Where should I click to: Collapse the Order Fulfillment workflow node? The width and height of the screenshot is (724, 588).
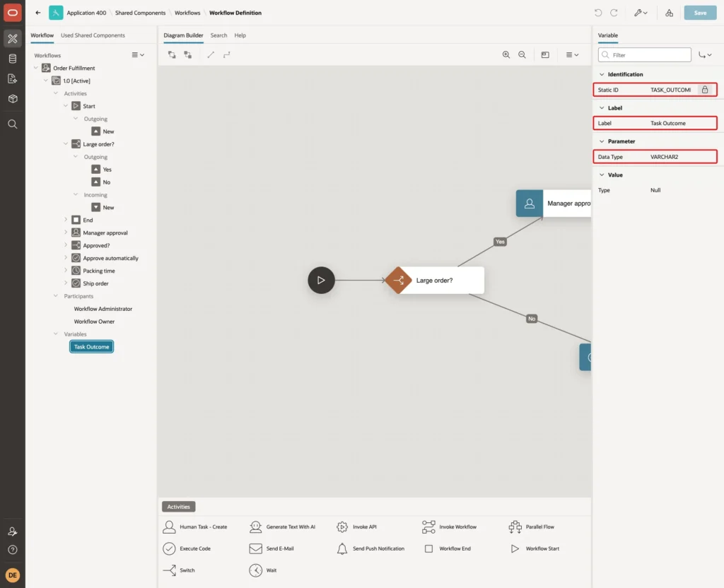(x=35, y=68)
